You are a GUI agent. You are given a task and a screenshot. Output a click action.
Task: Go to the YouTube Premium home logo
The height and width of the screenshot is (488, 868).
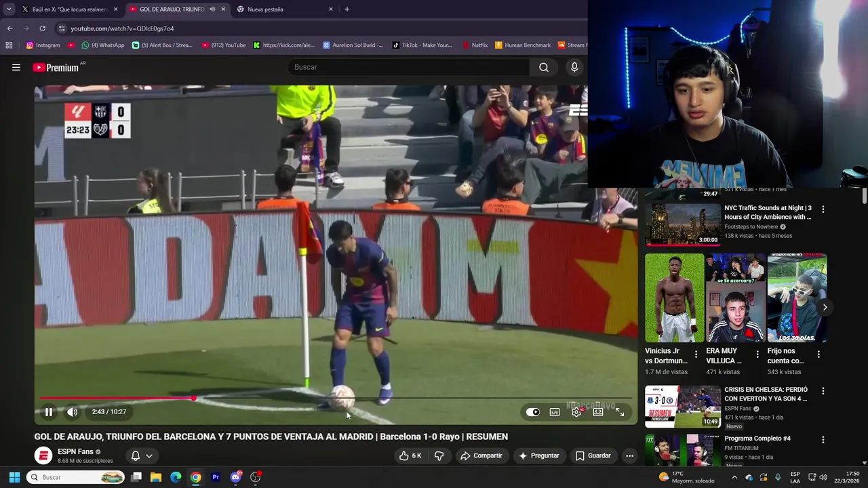[56, 67]
